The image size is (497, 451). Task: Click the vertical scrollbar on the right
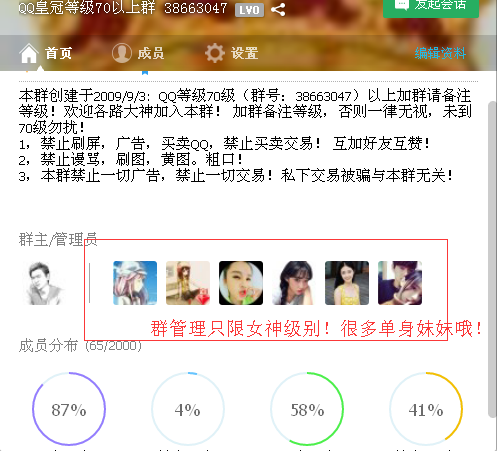coord(492,259)
